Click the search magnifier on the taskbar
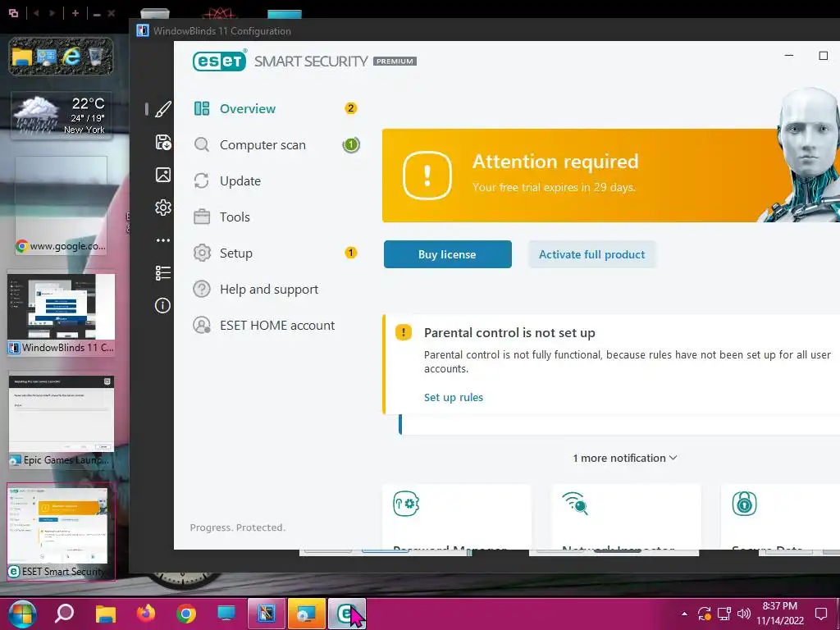This screenshot has width=840, height=630. [65, 613]
